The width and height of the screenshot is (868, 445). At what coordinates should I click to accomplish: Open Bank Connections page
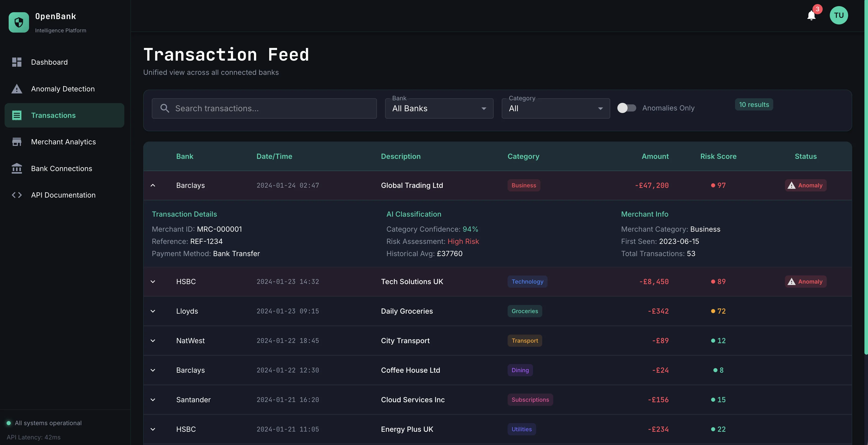64,169
